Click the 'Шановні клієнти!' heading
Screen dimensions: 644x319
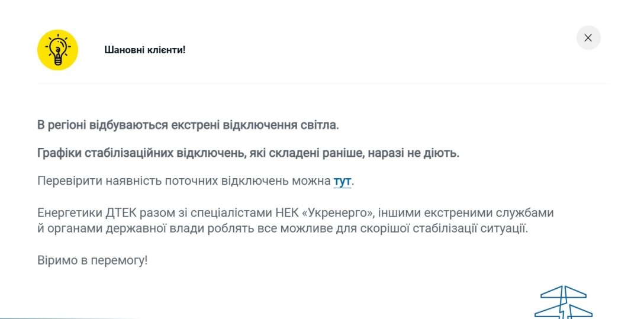coord(145,50)
